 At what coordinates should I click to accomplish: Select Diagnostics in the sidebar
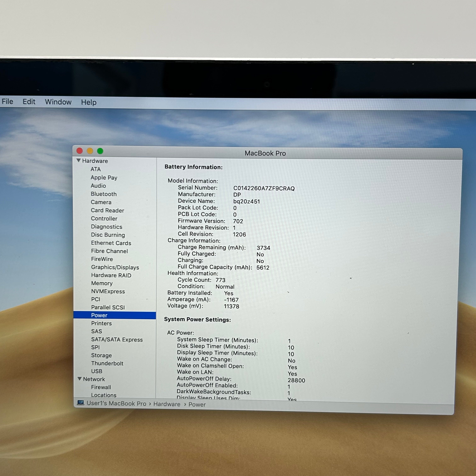[x=107, y=227]
